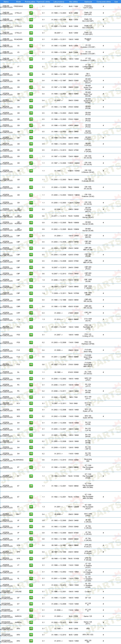Click fuel icon in FES 125 S-Wing (JF12) row

coord(31,335)
